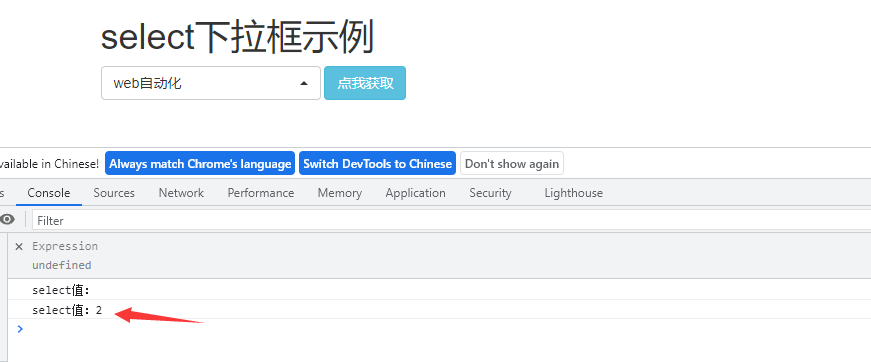
Task: Open the Lighthouse tab
Action: pos(573,193)
